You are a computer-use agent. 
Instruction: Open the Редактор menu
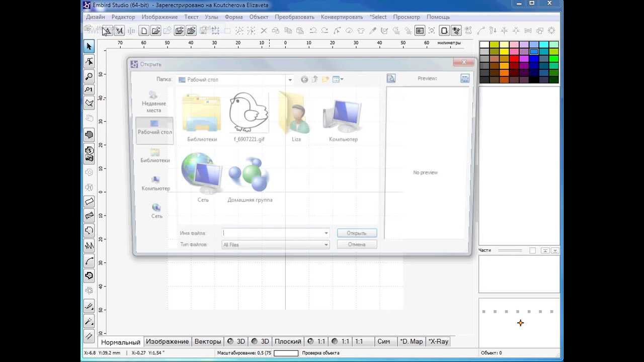(x=123, y=17)
